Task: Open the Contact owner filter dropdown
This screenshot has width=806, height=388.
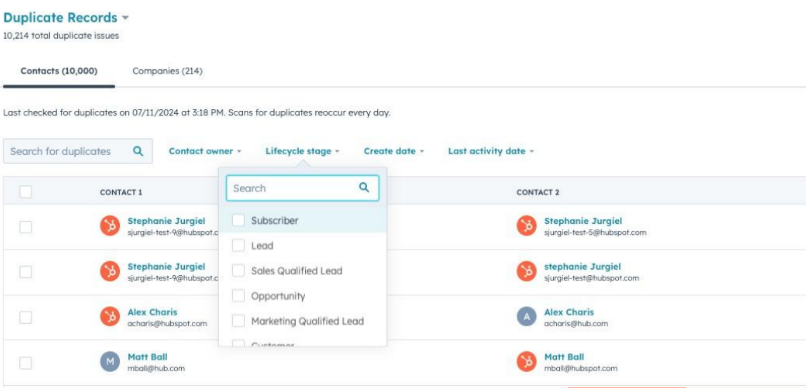Action: point(205,151)
